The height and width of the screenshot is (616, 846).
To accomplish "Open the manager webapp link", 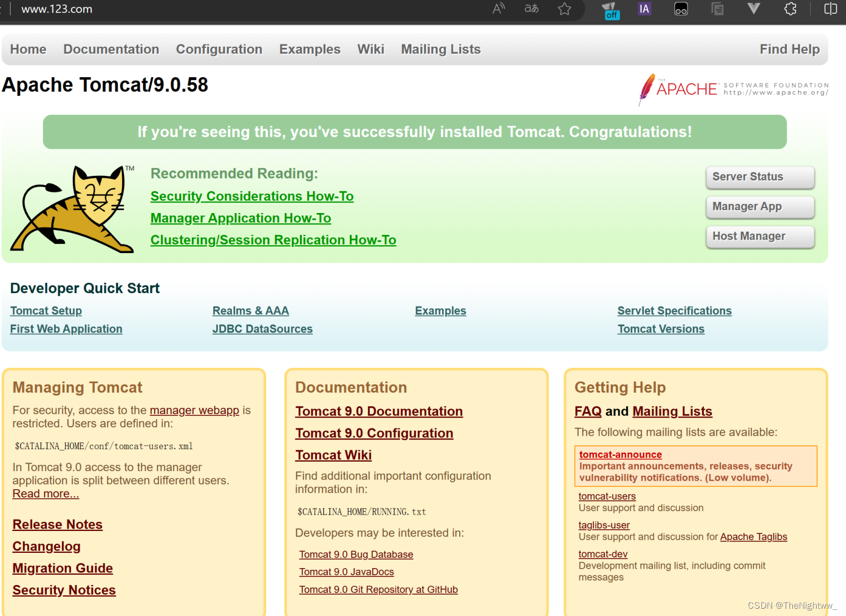I will click(x=195, y=411).
